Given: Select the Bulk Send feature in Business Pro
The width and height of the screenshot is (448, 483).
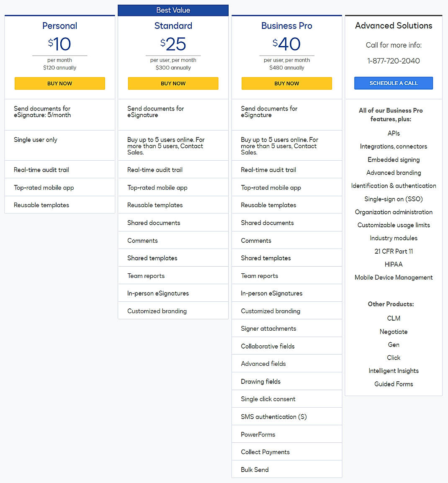Looking at the screenshot, I should [255, 469].
